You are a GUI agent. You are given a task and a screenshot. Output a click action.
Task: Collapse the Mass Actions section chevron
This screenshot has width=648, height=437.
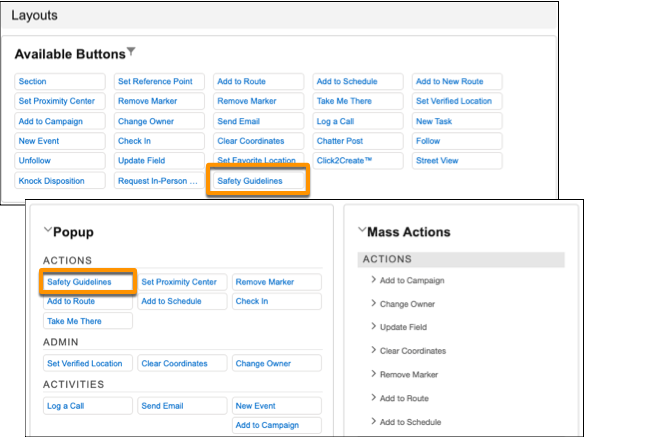click(x=362, y=230)
